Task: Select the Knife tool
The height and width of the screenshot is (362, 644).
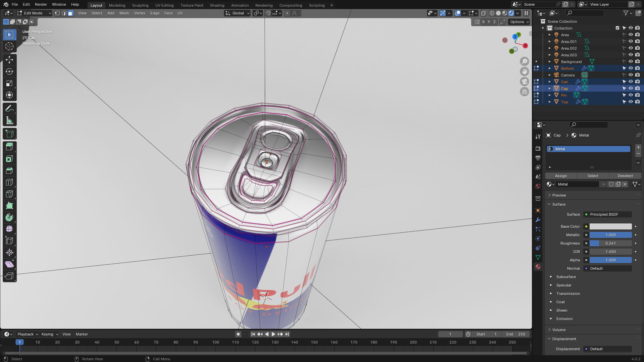Action: click(x=9, y=194)
